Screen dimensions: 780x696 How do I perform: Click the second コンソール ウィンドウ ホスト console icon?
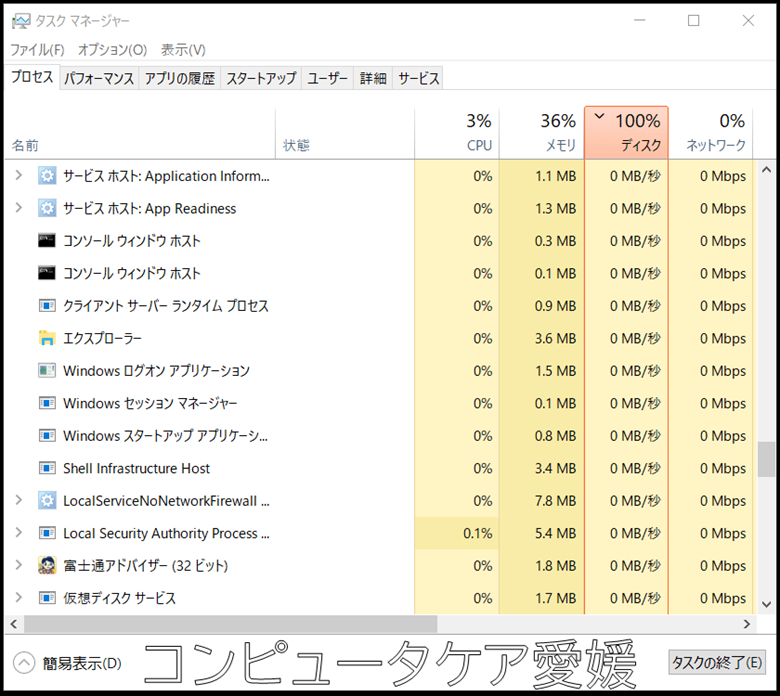[47, 273]
